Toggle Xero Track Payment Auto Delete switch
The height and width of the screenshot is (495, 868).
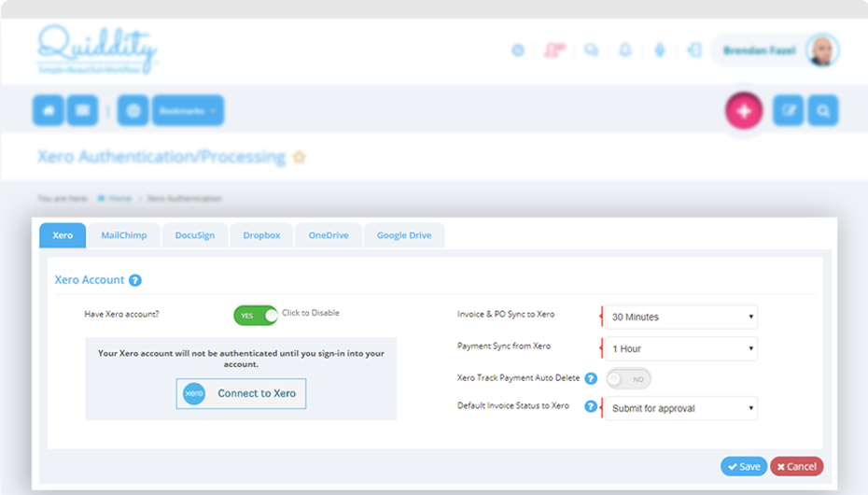pos(628,379)
